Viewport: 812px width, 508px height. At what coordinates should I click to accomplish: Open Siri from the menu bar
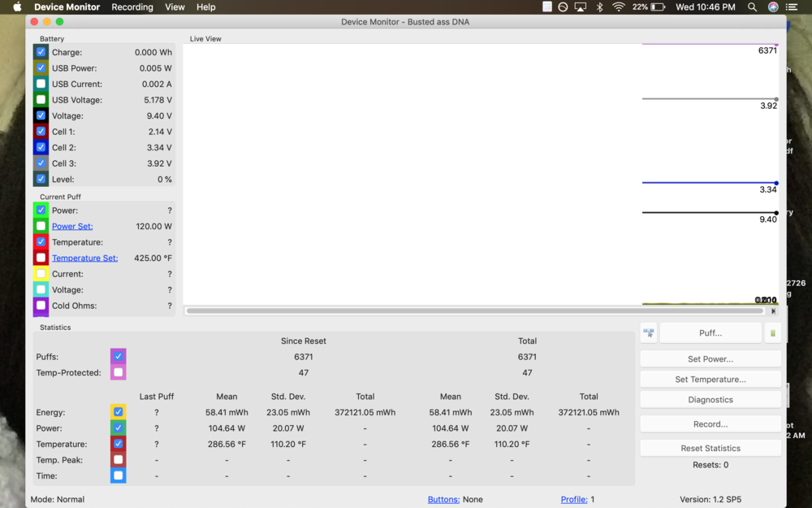773,7
